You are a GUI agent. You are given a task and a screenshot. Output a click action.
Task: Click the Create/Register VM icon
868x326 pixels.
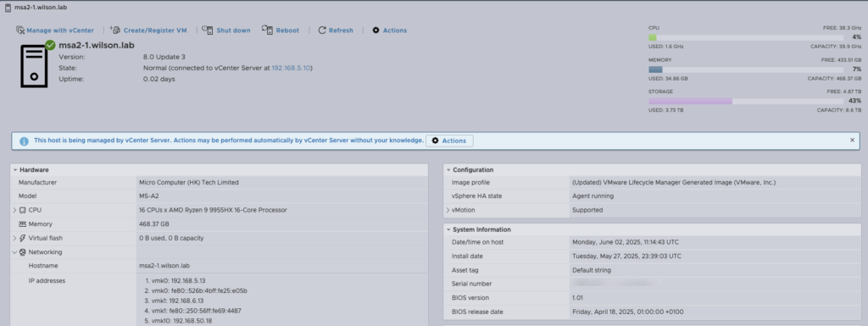coord(114,30)
